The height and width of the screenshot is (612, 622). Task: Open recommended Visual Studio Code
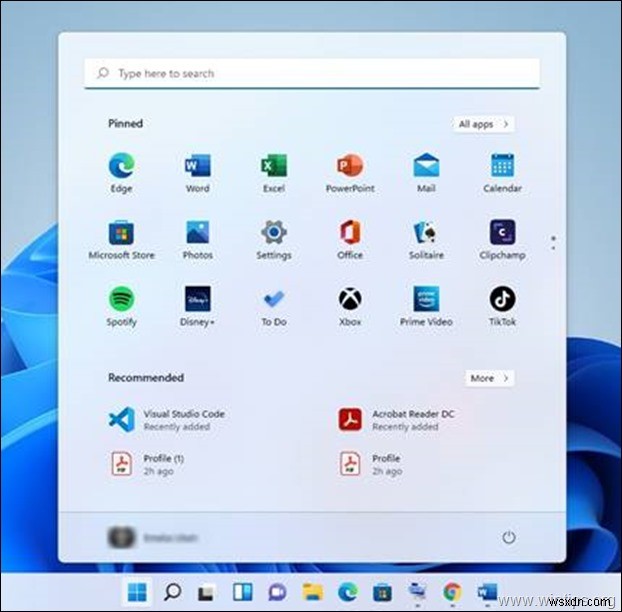point(167,420)
